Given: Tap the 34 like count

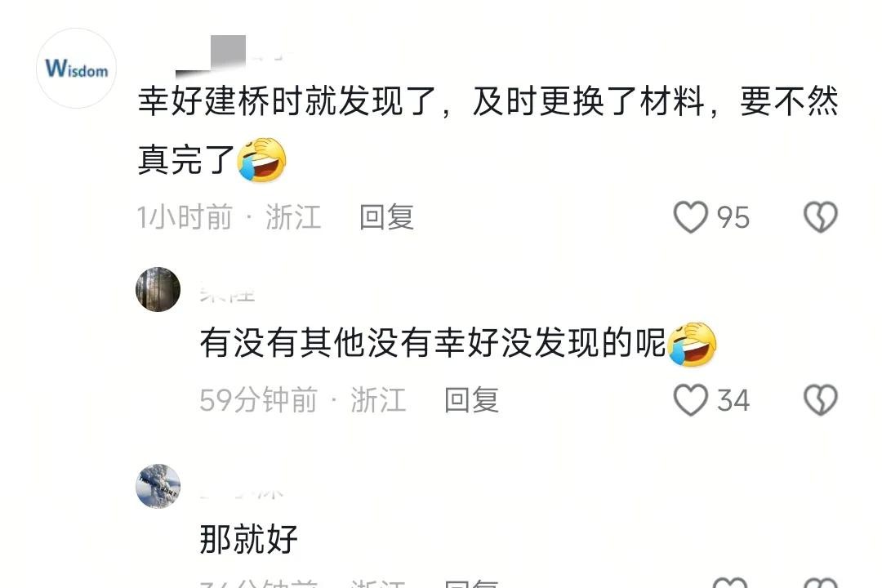Looking at the screenshot, I should [x=733, y=400].
